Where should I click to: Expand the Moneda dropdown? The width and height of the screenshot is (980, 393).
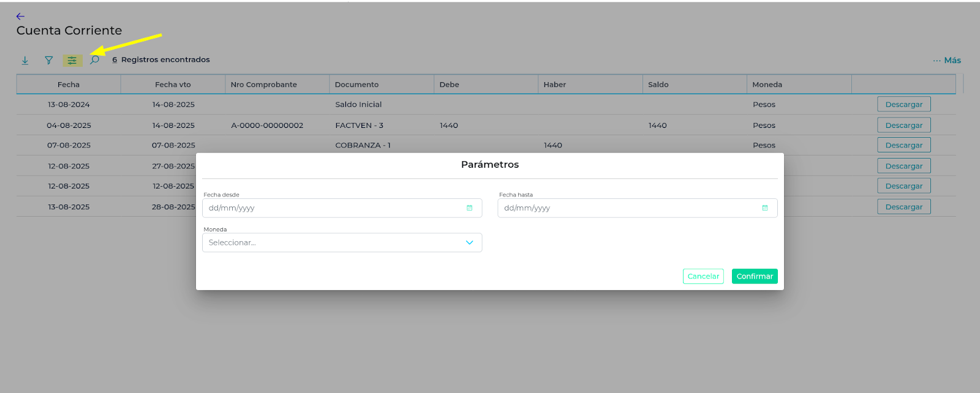342,242
